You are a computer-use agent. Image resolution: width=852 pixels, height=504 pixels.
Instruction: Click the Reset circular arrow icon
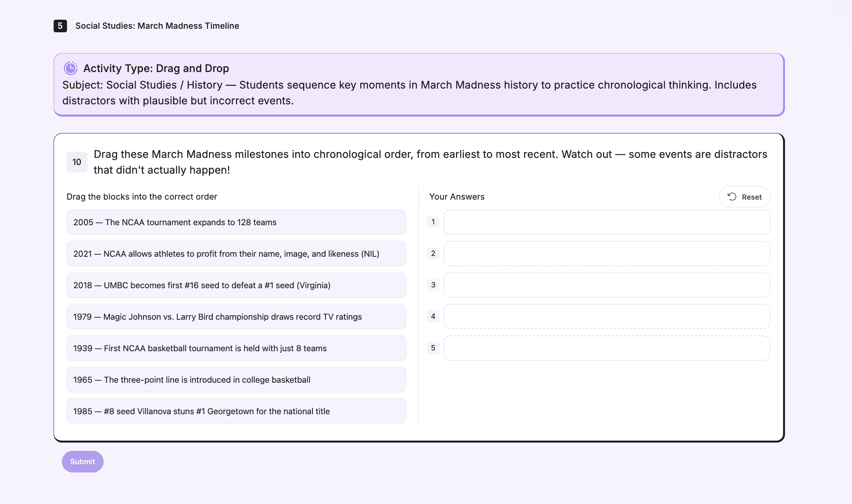pyautogui.click(x=732, y=197)
